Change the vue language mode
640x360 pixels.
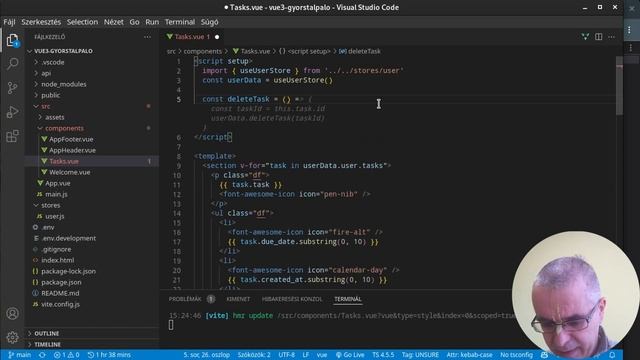322,355
